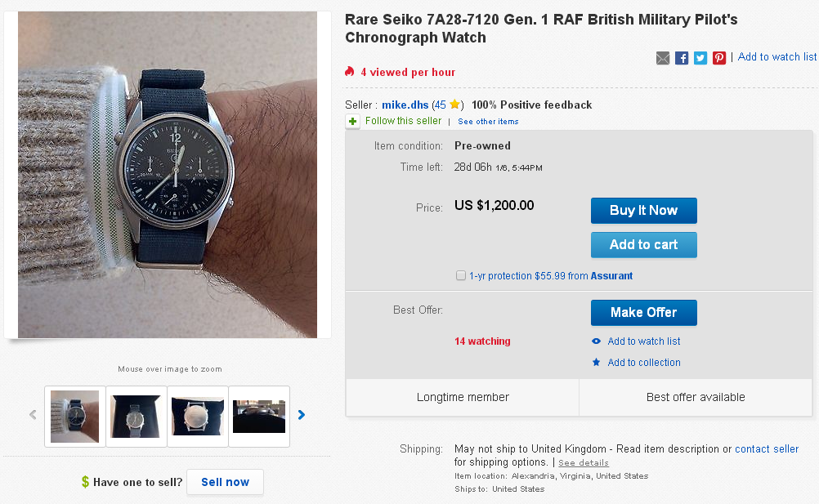Click the Add to cart button
This screenshot has height=504, width=819.
pos(643,244)
